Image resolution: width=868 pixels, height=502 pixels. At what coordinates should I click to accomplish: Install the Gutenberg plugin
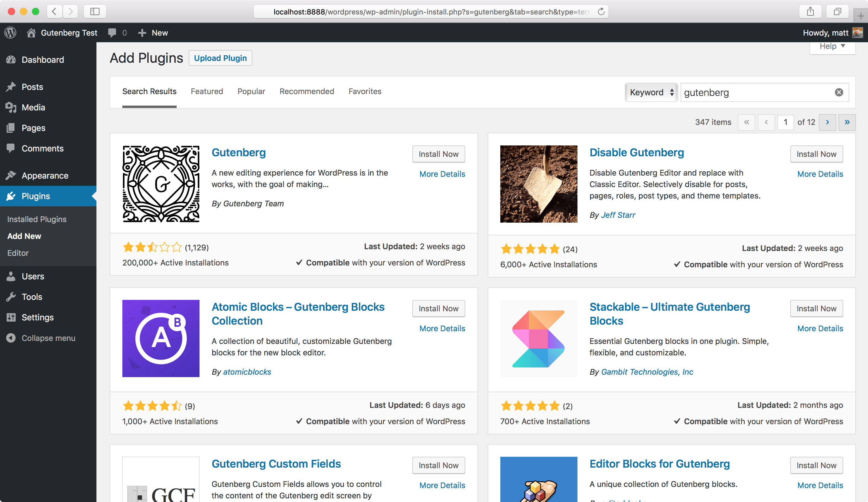point(439,154)
